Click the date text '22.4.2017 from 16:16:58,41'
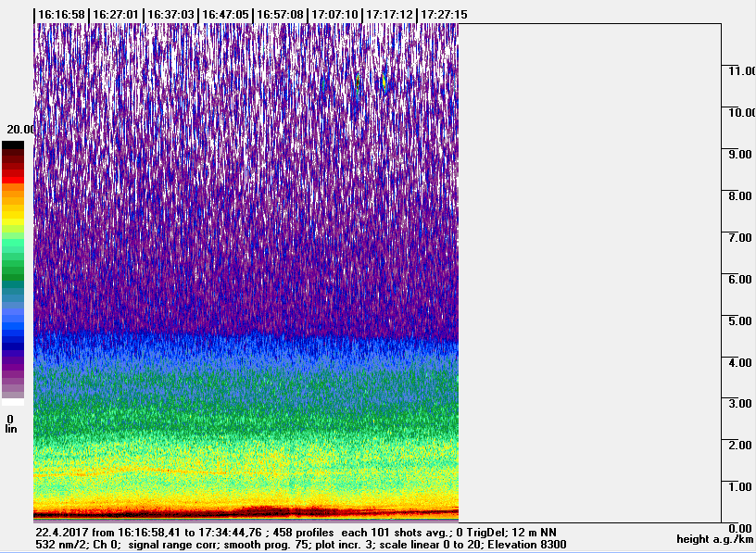 point(107,533)
